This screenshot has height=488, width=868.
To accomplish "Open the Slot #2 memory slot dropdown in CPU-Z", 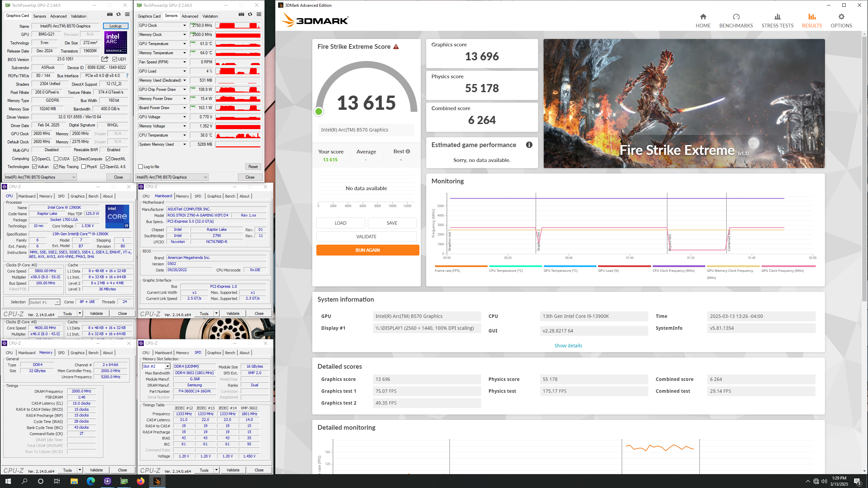I will click(x=167, y=366).
